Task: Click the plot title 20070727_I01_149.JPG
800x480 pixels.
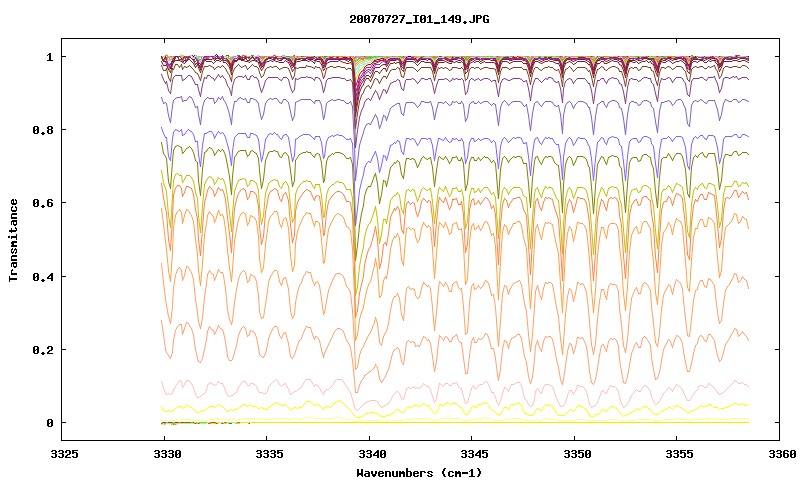Action: pyautogui.click(x=419, y=19)
